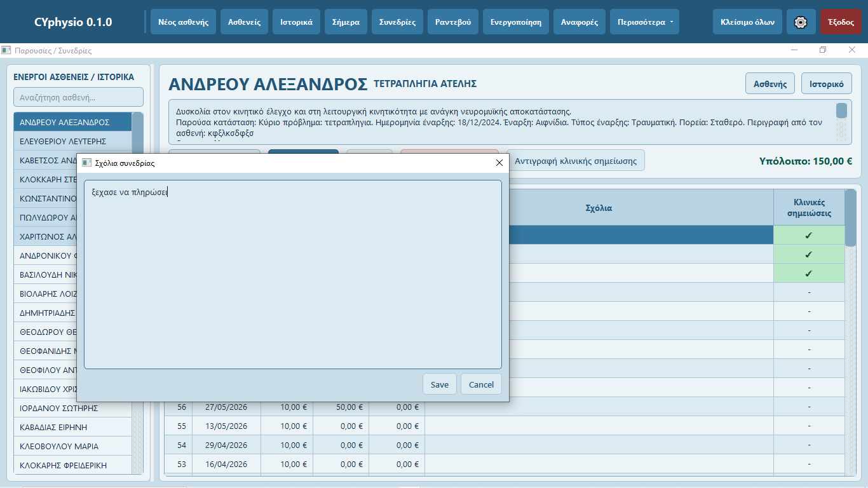
Task: Expand the Περισσότερα dropdown menu
Action: (644, 22)
